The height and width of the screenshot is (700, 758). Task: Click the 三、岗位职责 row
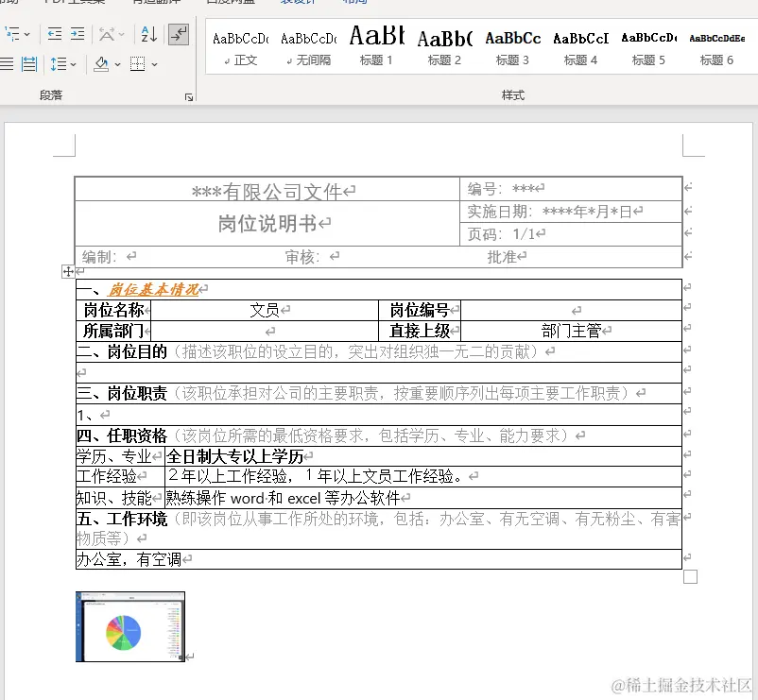[x=379, y=393]
